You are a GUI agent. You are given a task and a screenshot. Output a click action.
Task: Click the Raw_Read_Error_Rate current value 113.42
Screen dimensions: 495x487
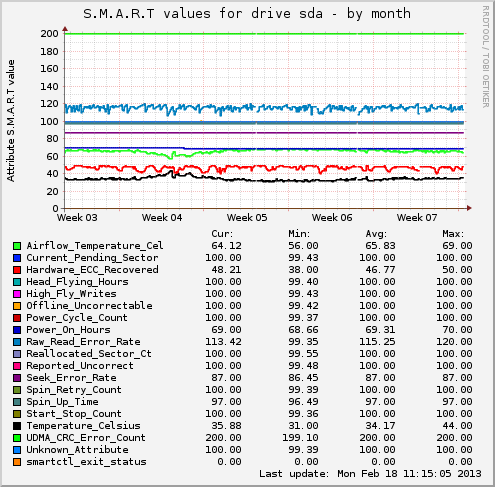[223, 342]
